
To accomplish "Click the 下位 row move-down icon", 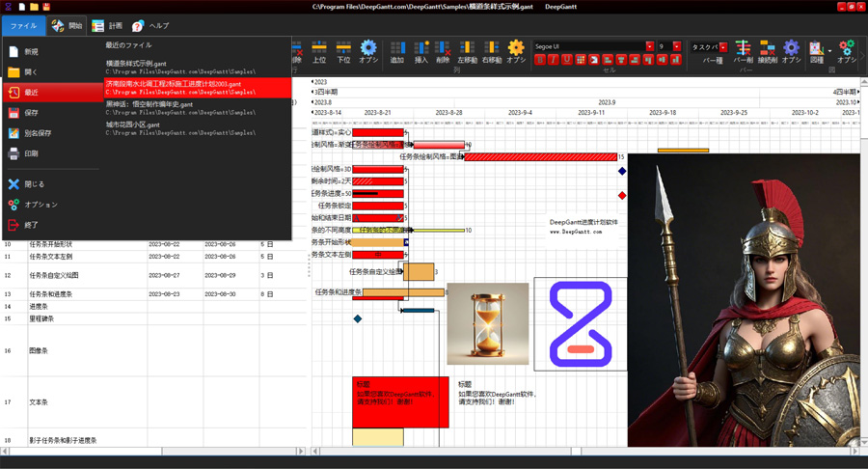I will click(x=343, y=50).
